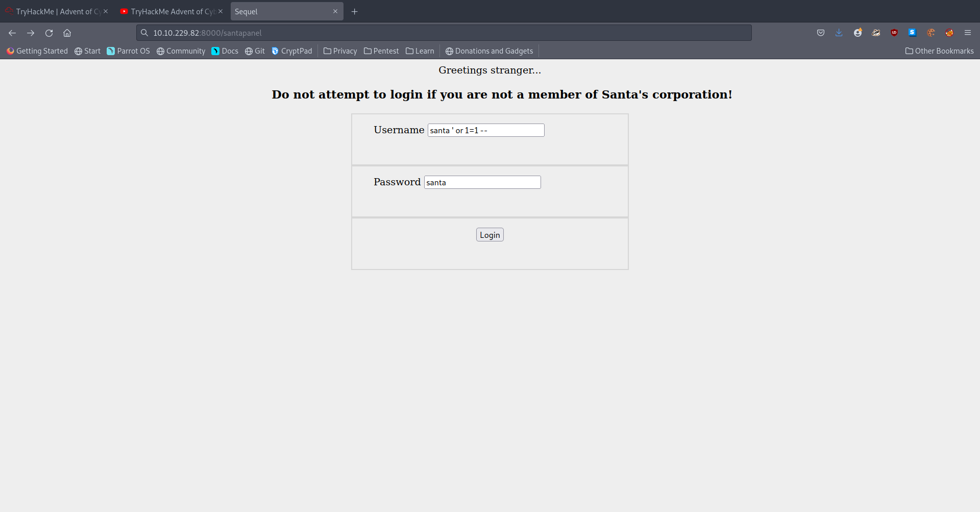This screenshot has width=980, height=512.
Task: Open the Parrot OS bookmark
Action: tap(128, 51)
